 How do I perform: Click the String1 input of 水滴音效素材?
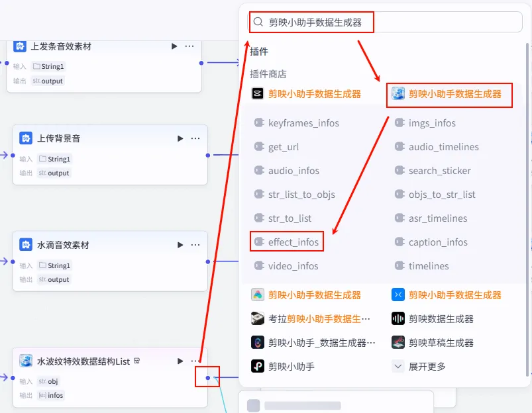click(x=54, y=265)
